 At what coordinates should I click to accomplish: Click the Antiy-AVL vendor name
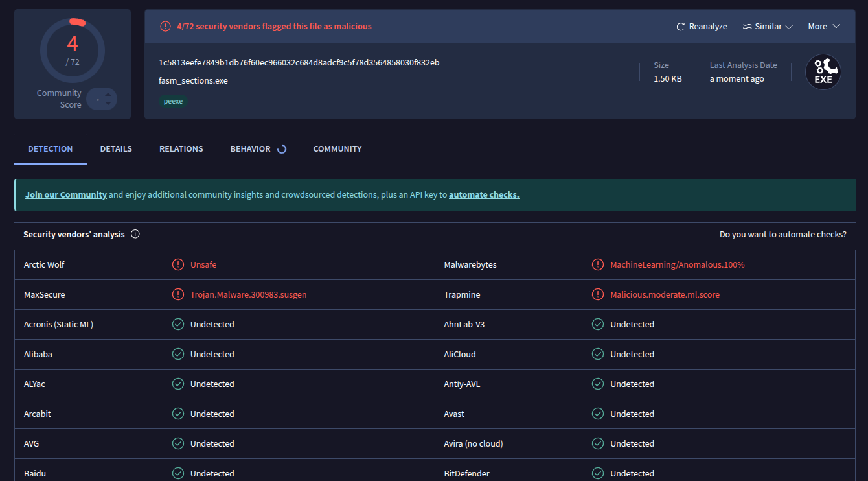click(463, 384)
